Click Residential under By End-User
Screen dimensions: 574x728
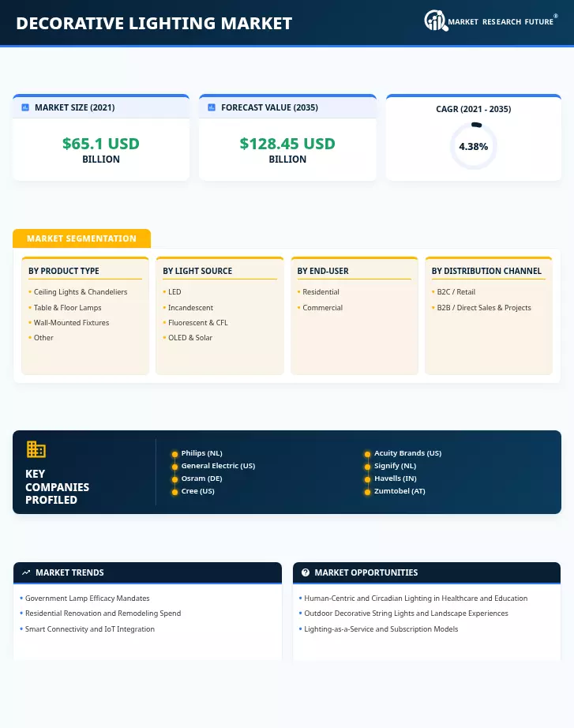pos(321,292)
